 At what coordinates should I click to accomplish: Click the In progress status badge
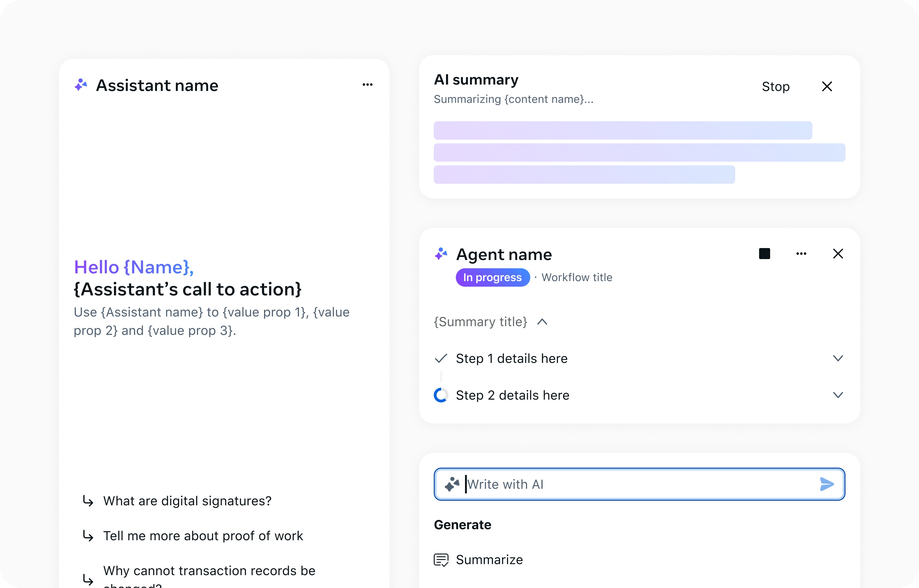pyautogui.click(x=493, y=277)
